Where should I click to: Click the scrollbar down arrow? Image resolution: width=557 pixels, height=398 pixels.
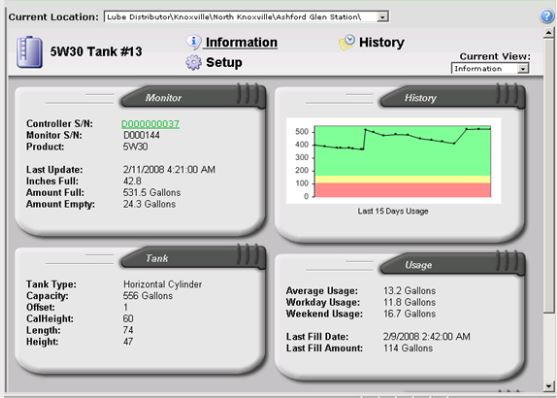(x=548, y=386)
